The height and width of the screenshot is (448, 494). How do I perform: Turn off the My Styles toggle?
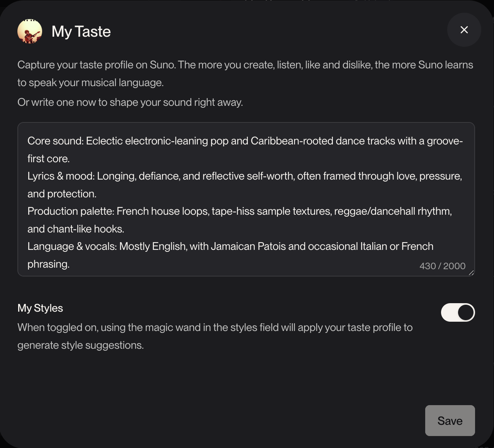pos(458,312)
